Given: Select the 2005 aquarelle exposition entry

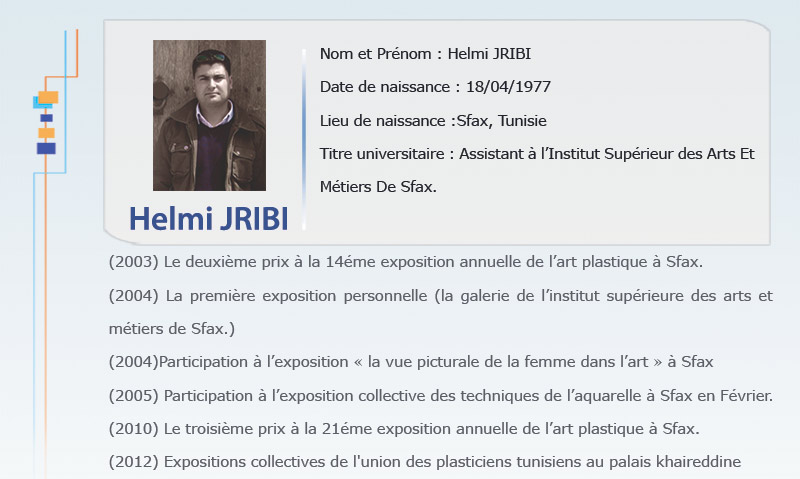Looking at the screenshot, I should click(440, 395).
